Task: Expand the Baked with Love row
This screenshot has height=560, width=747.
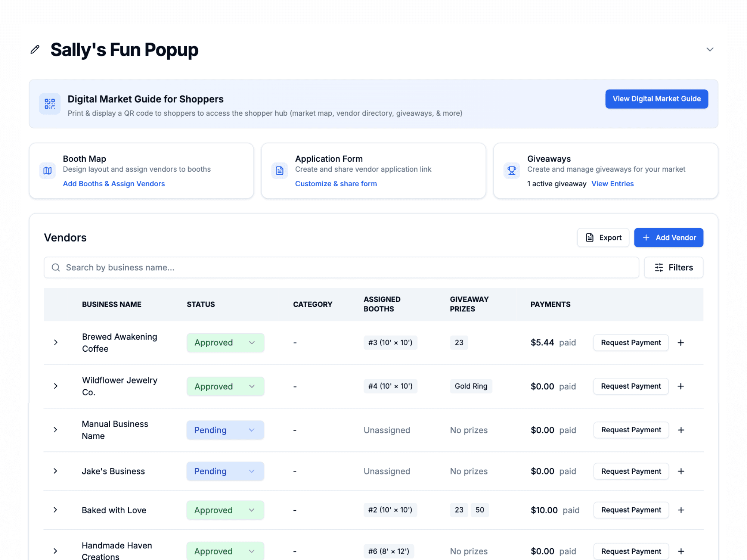Action: pyautogui.click(x=56, y=510)
